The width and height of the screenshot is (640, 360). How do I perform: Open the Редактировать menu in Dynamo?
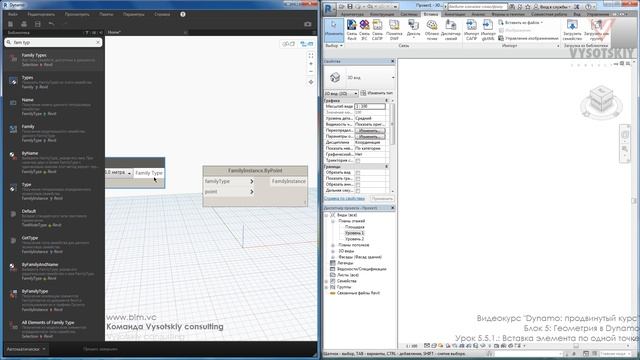coord(41,14)
